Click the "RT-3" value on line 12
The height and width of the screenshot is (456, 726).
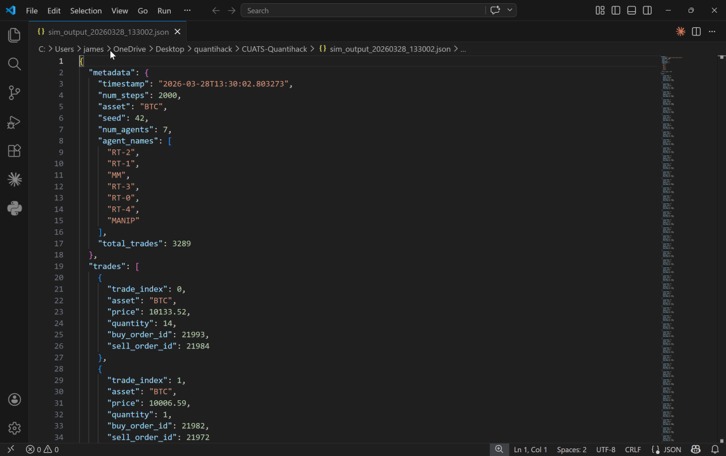point(121,187)
